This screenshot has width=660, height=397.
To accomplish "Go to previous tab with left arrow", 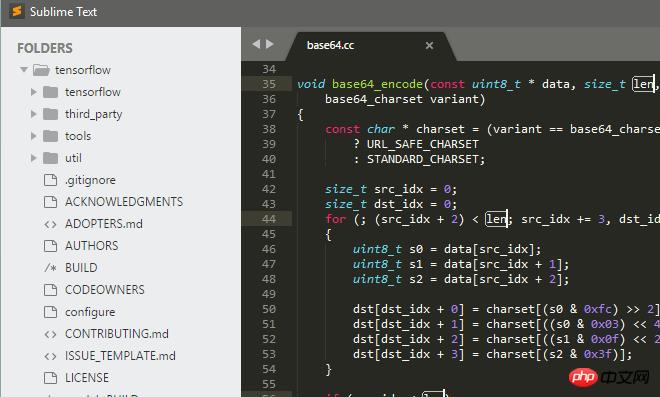I will (x=256, y=44).
